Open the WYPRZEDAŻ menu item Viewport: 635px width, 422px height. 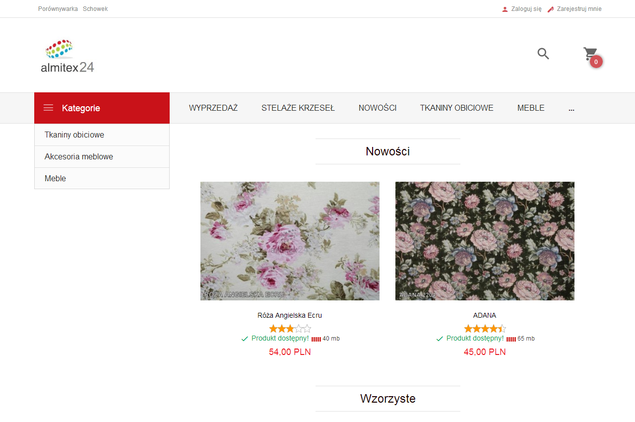213,108
